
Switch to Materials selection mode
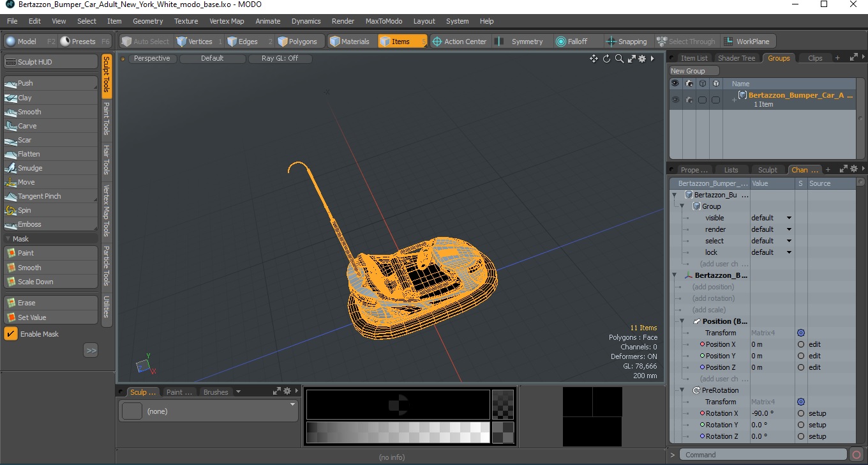click(x=352, y=42)
